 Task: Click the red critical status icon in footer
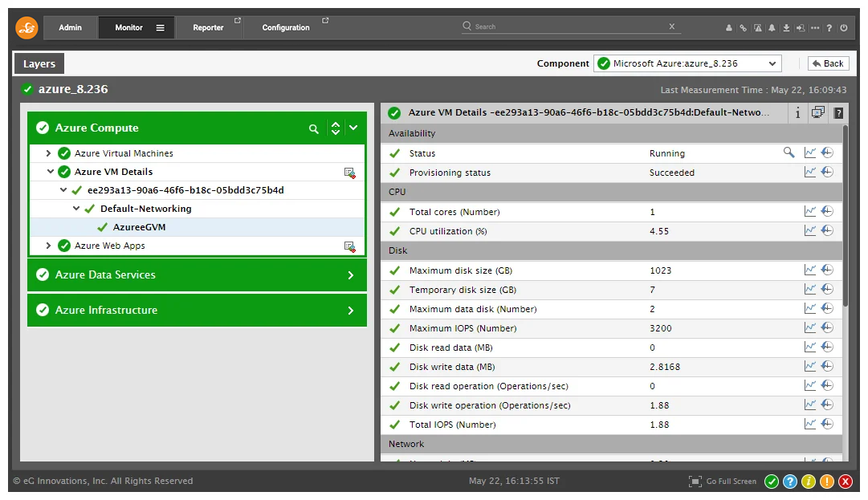tap(846, 482)
